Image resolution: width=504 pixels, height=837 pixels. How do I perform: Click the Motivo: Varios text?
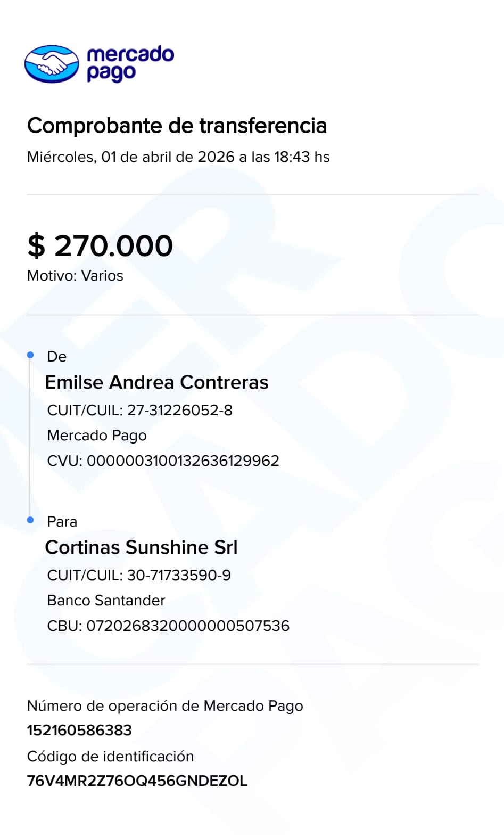pyautogui.click(x=75, y=276)
